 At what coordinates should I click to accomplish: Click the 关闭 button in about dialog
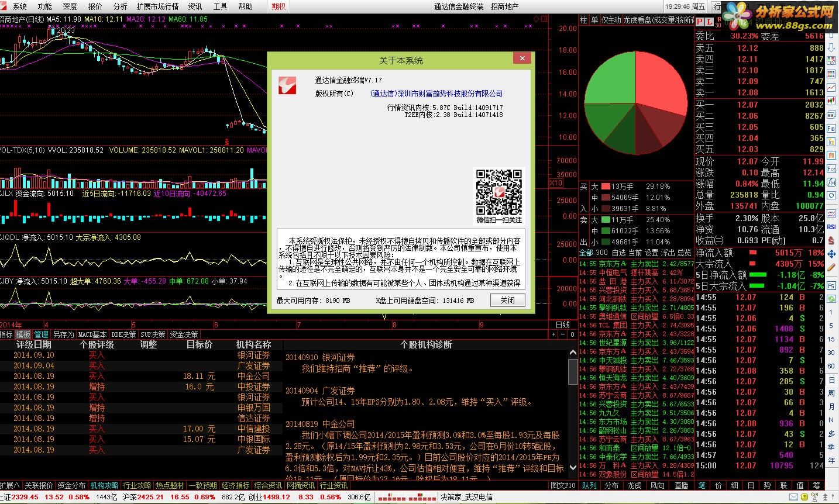click(507, 300)
